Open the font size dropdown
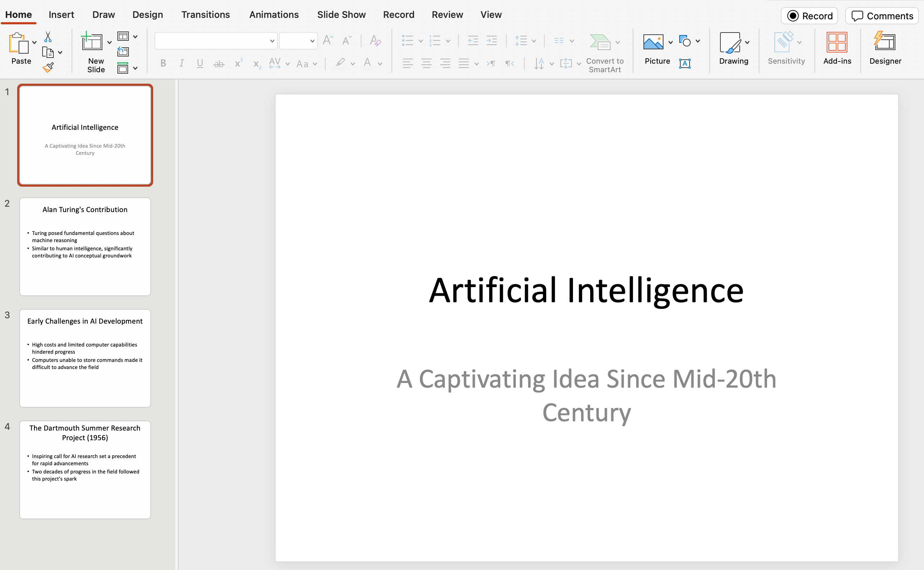 coord(312,41)
